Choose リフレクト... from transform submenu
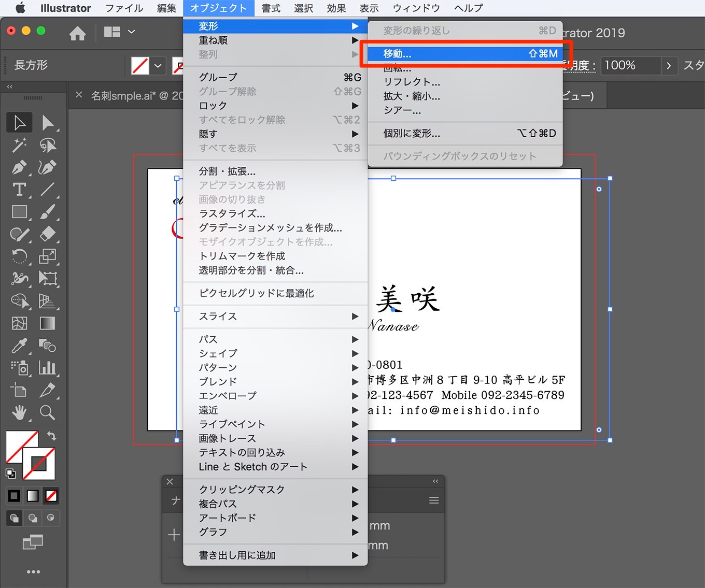The width and height of the screenshot is (705, 588). pos(465,82)
